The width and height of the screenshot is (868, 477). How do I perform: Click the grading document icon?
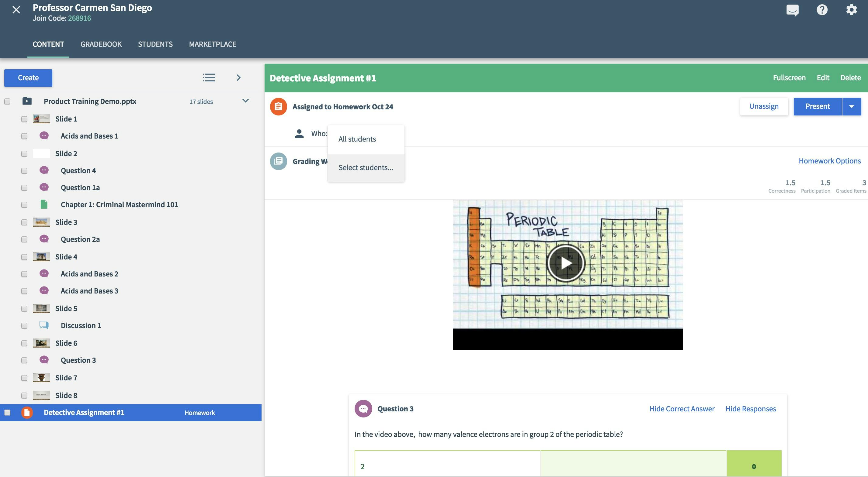pos(279,161)
